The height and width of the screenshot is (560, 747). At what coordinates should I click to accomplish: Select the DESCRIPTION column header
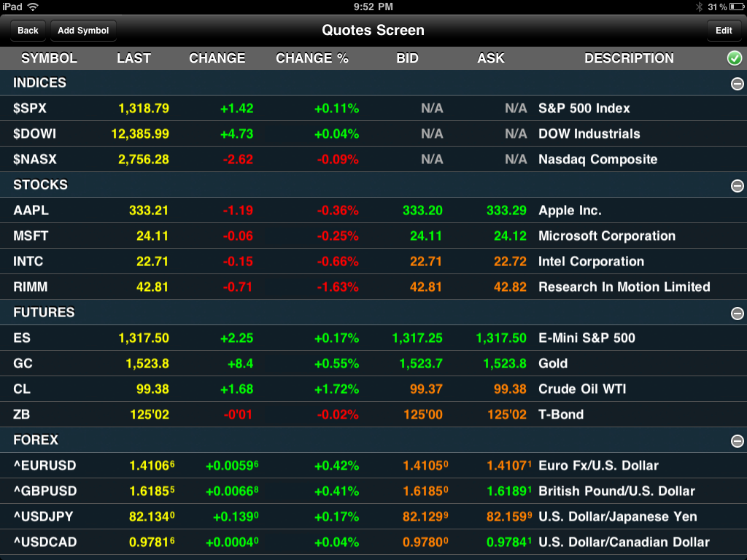629,58
